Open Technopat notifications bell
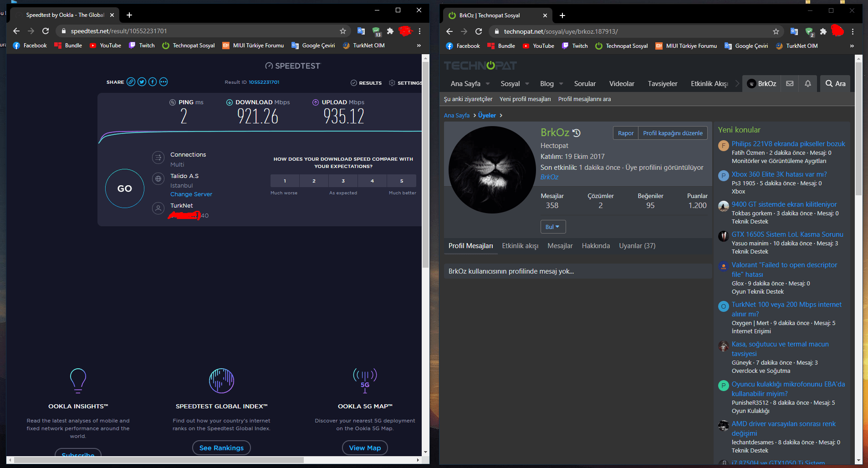 [808, 84]
